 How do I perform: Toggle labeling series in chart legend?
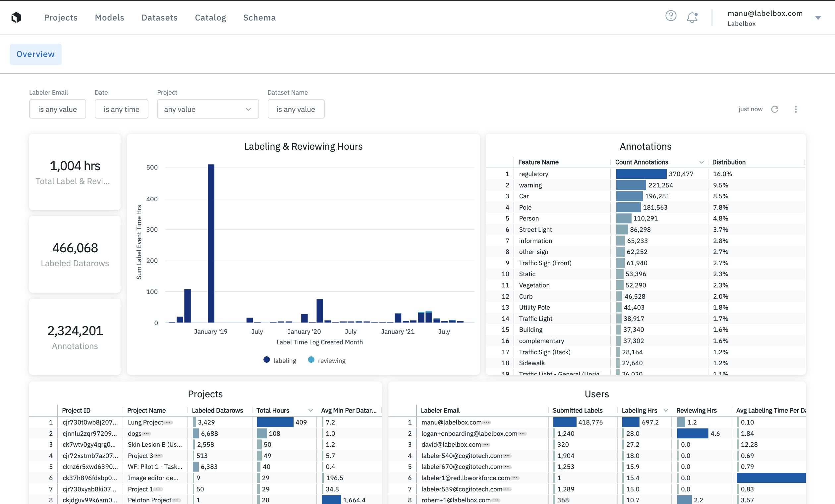click(x=280, y=360)
